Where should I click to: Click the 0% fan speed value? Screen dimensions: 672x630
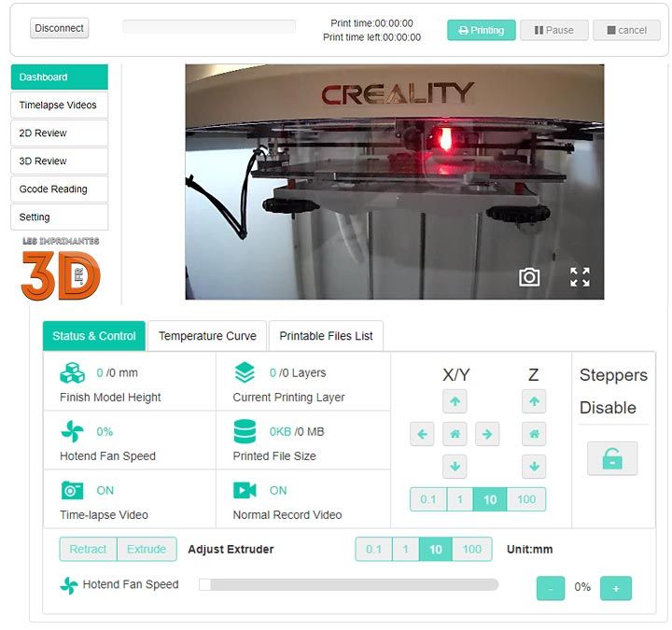pyautogui.click(x=582, y=587)
